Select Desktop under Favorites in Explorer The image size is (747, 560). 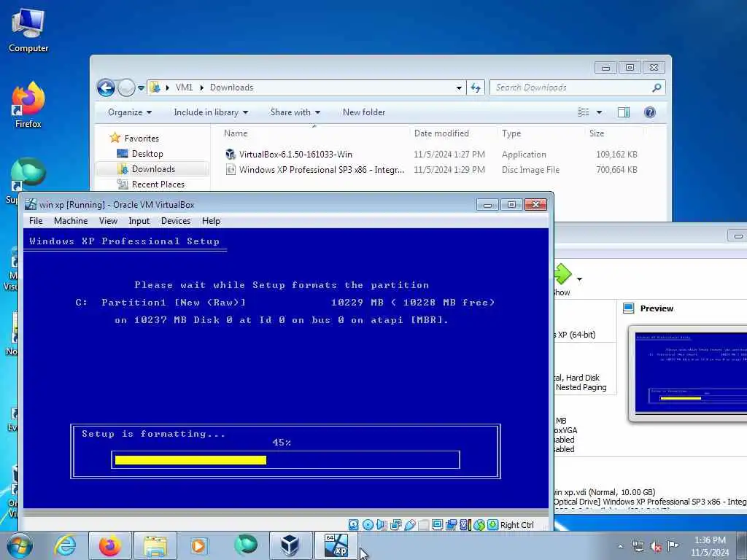pyautogui.click(x=147, y=154)
